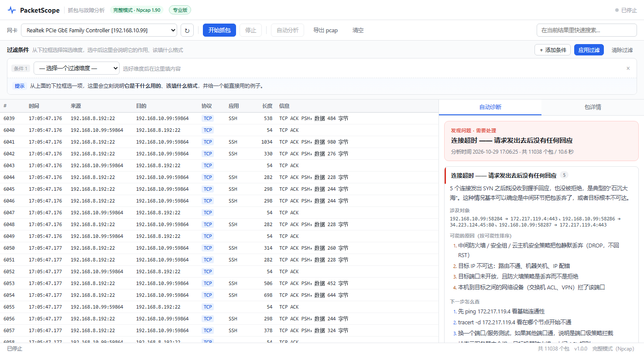
Task: Click the 完整模式 · Npcap 1.90 badge
Action: pos(137,10)
